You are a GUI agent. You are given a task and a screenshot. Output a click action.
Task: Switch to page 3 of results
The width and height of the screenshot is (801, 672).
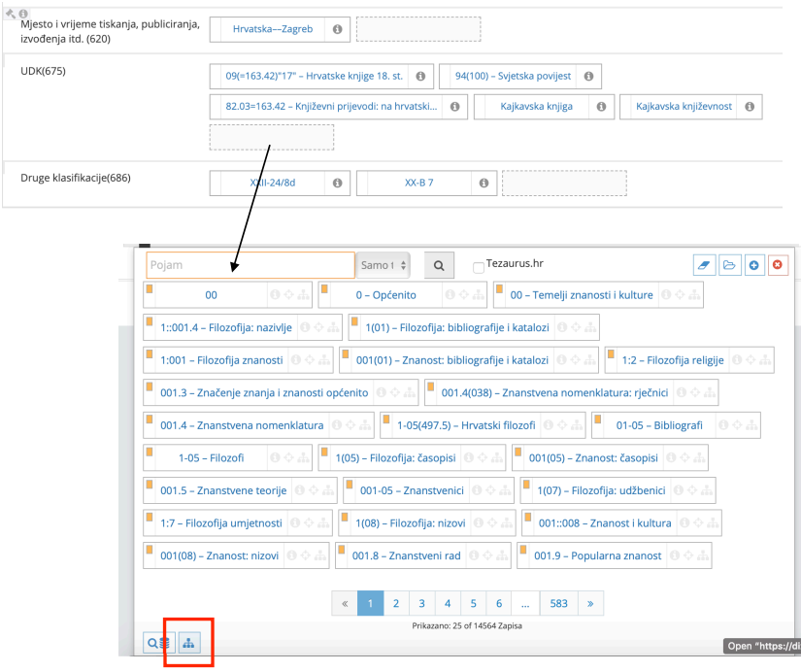(x=421, y=603)
